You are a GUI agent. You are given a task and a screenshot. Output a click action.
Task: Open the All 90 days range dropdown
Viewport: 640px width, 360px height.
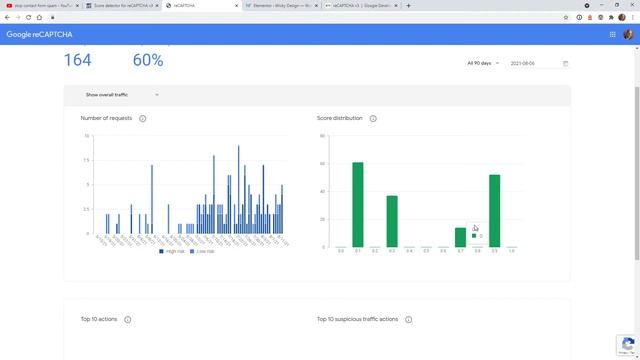483,63
